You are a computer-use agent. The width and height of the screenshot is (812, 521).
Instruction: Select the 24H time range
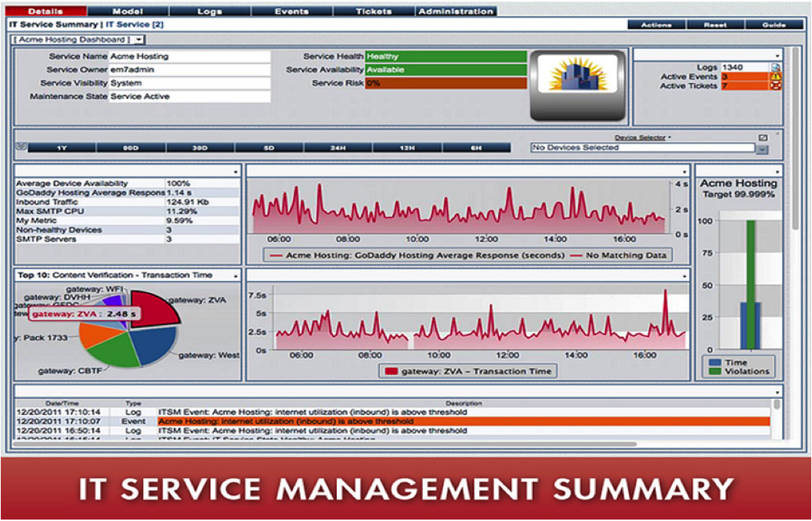coord(338,148)
